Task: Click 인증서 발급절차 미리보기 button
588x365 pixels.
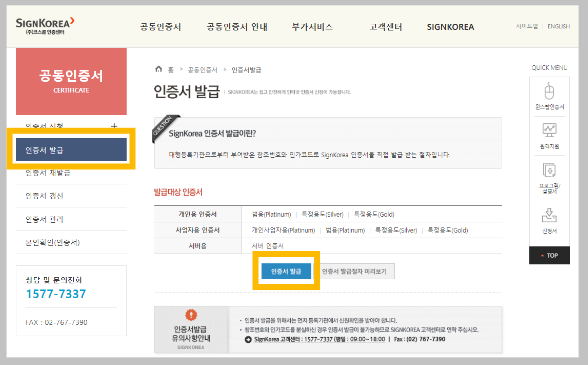Action: tap(354, 271)
